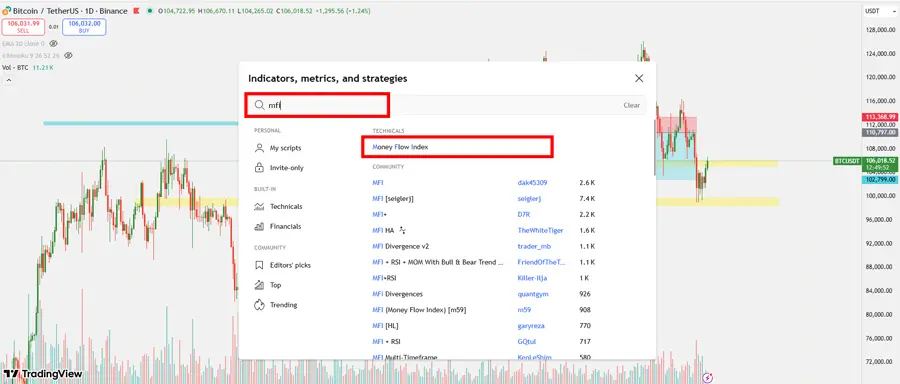Click the Financials bar chart icon
This screenshot has height=384, width=900.
(259, 226)
